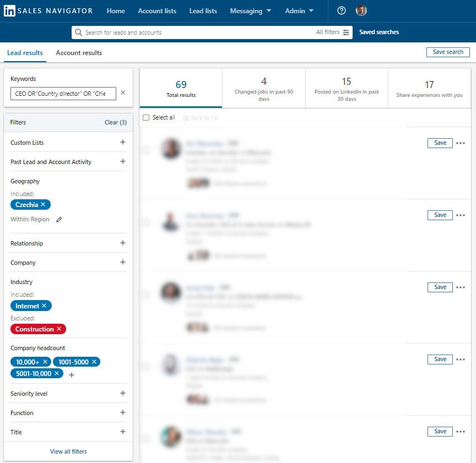Click the third lead's profile photo
The width and height of the screenshot is (476, 463).
click(171, 292)
